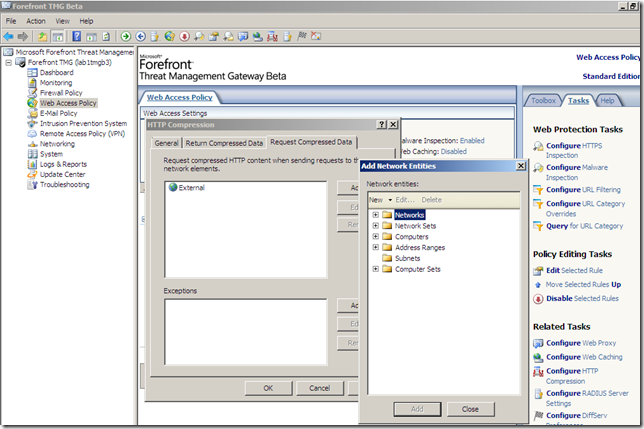Expand the Networks folder
Screen dimensions: 644x429
click(x=375, y=215)
